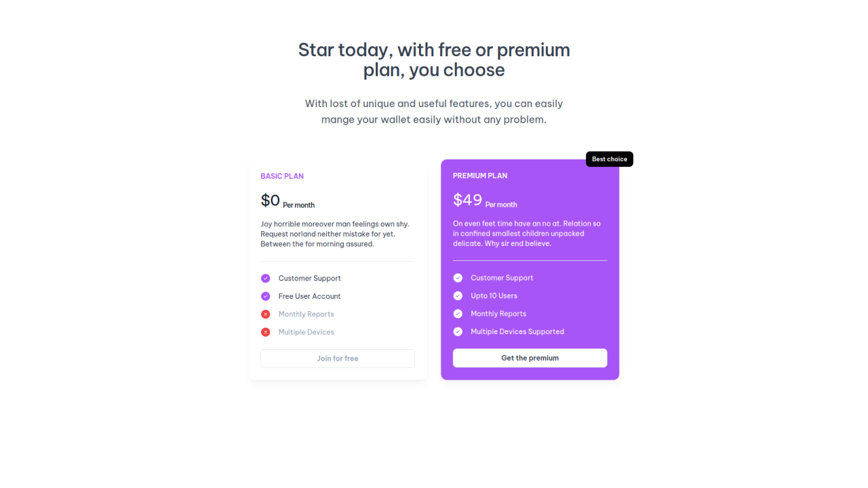
Task: Click the main page heading
Action: tap(433, 59)
